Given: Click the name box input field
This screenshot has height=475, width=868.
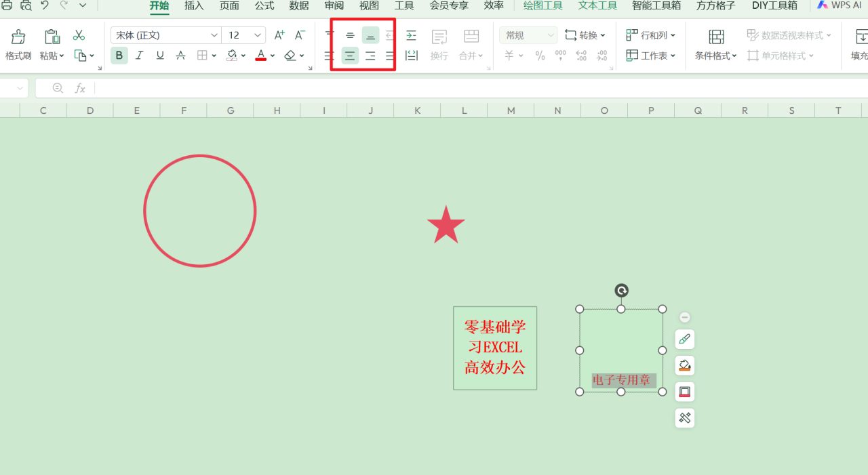Looking at the screenshot, I should click(14, 88).
